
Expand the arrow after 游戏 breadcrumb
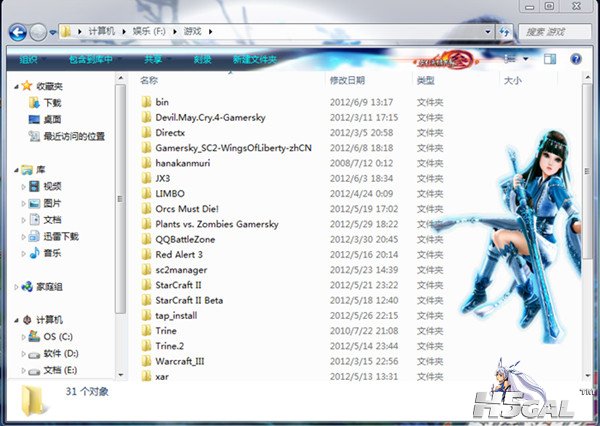click(x=210, y=31)
